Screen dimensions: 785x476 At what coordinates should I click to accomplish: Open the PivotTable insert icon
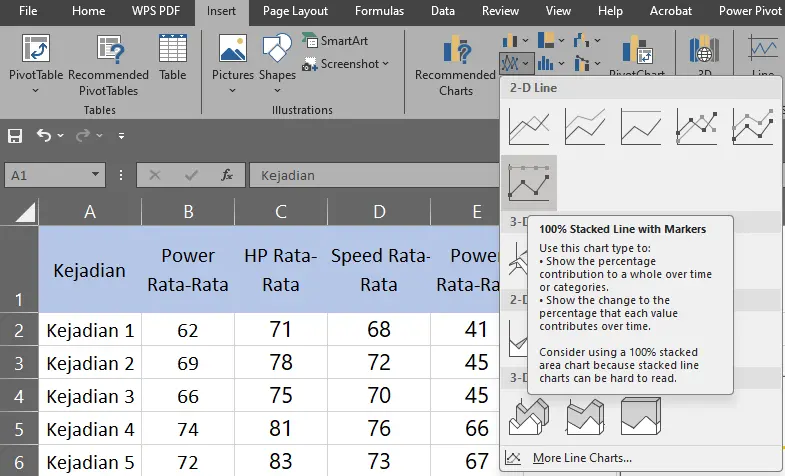36,48
